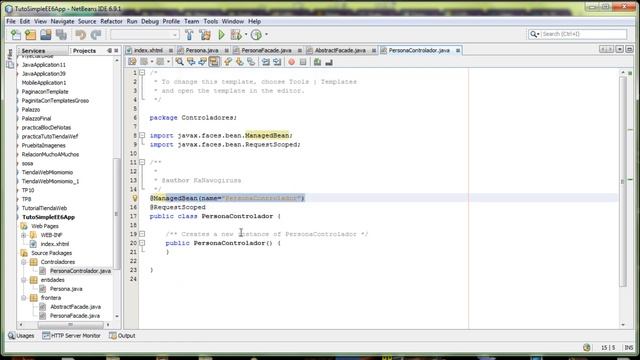Viewport: 640px width, 360px height.
Task: Open the Tools menu
Action: (211, 21)
